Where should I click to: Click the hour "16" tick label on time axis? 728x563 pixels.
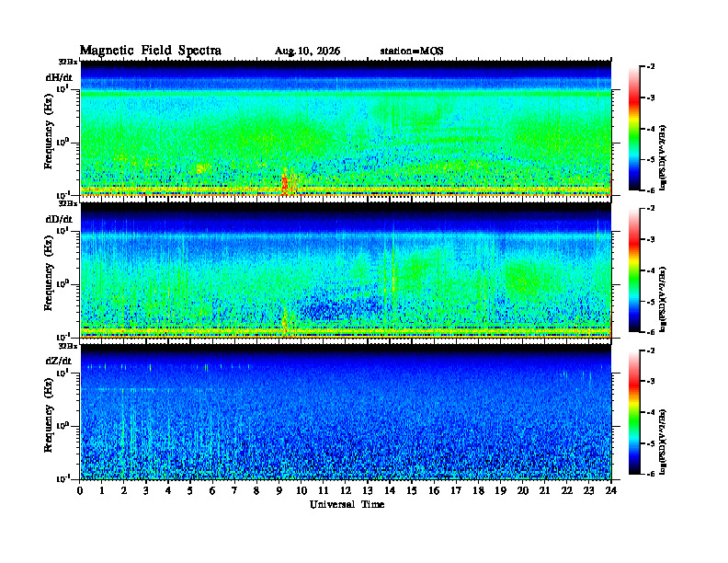pos(434,490)
